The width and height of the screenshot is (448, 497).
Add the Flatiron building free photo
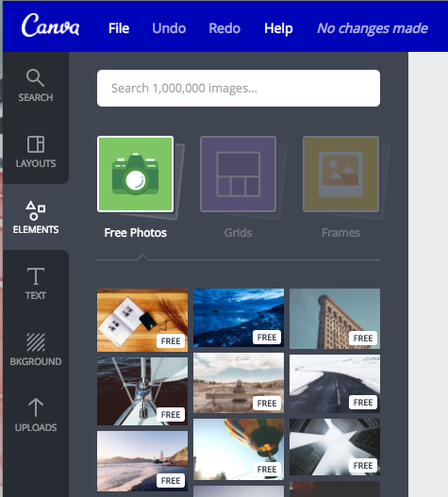(x=335, y=319)
